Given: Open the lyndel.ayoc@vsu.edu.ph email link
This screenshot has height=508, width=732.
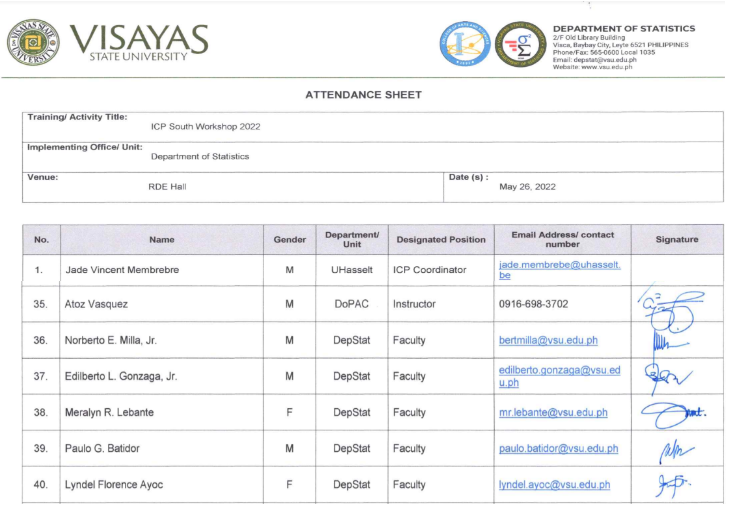Looking at the screenshot, I should click(554, 485).
